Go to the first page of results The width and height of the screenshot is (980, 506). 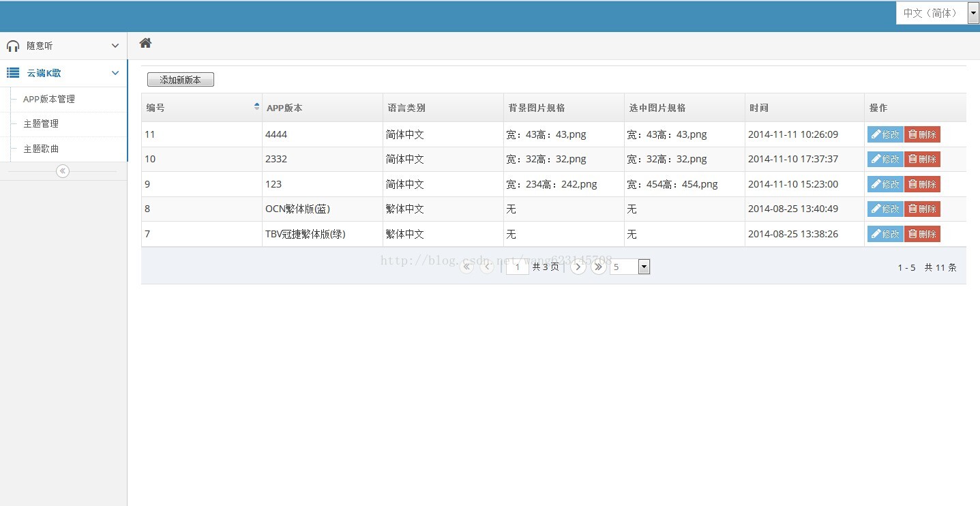point(466,267)
